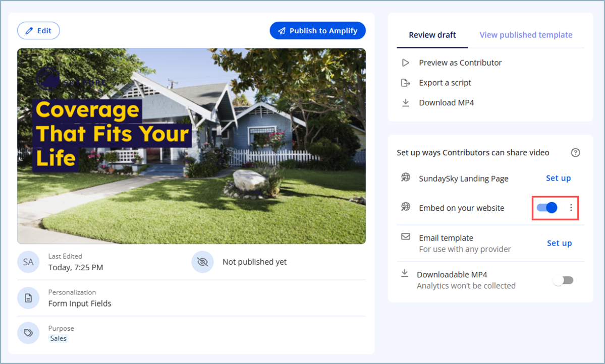Switch to the Review draft tab

(x=432, y=35)
